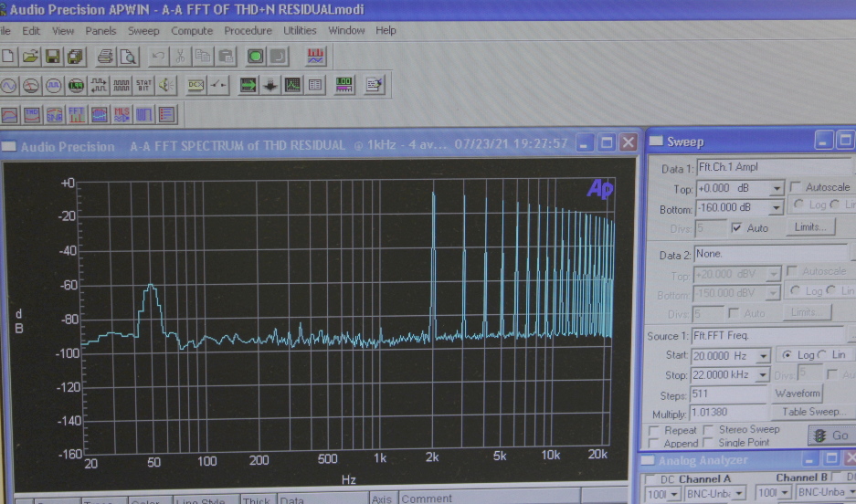Expand the Data 1 Top units dropdown
Screen dimensions: 856x504
(x=777, y=189)
